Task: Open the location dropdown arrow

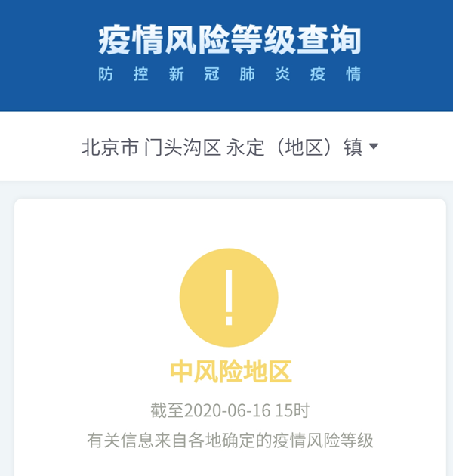Action: click(374, 147)
